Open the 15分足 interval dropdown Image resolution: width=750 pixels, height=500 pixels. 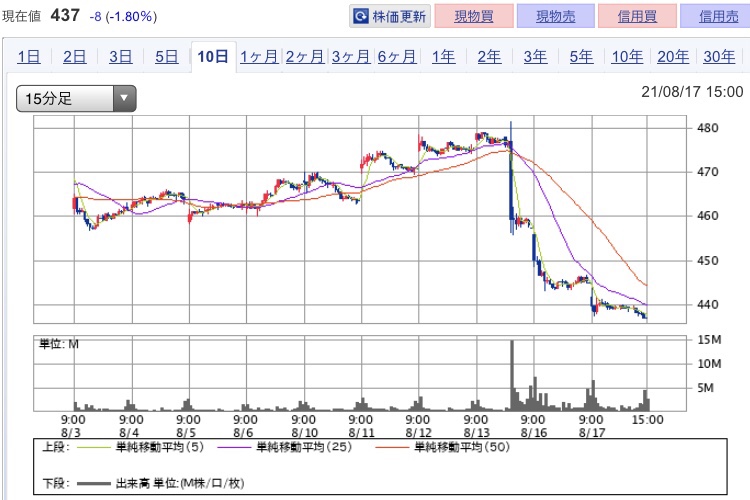tap(76, 99)
